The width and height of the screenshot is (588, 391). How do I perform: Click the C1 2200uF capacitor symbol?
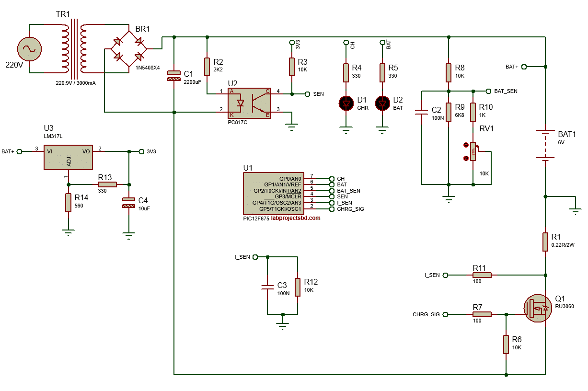click(174, 75)
